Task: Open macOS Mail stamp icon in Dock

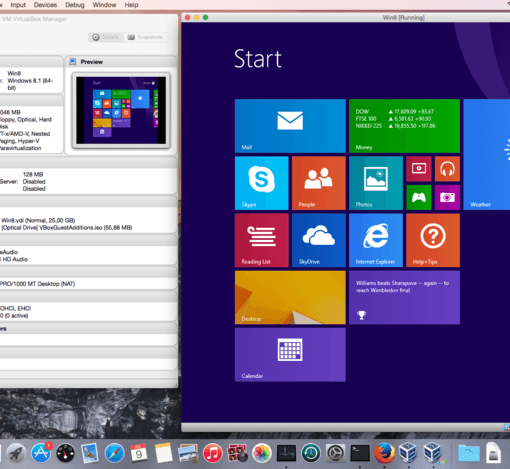Action: 90,453
